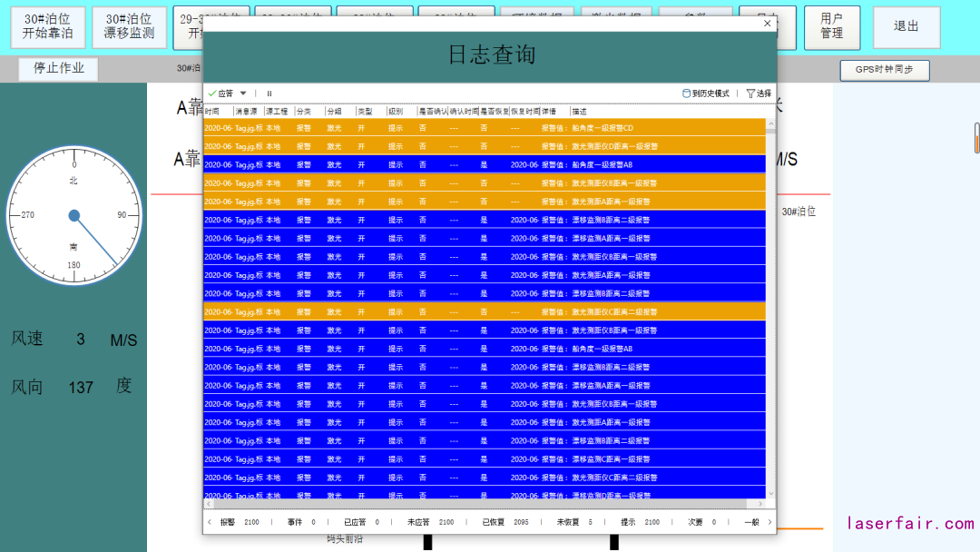Image resolution: width=980 pixels, height=552 pixels.
Task: Click the log list scroll-down arrow
Action: point(771,493)
